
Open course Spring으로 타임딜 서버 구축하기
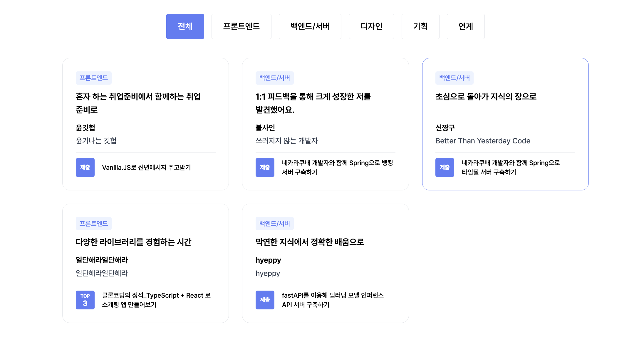click(x=511, y=167)
